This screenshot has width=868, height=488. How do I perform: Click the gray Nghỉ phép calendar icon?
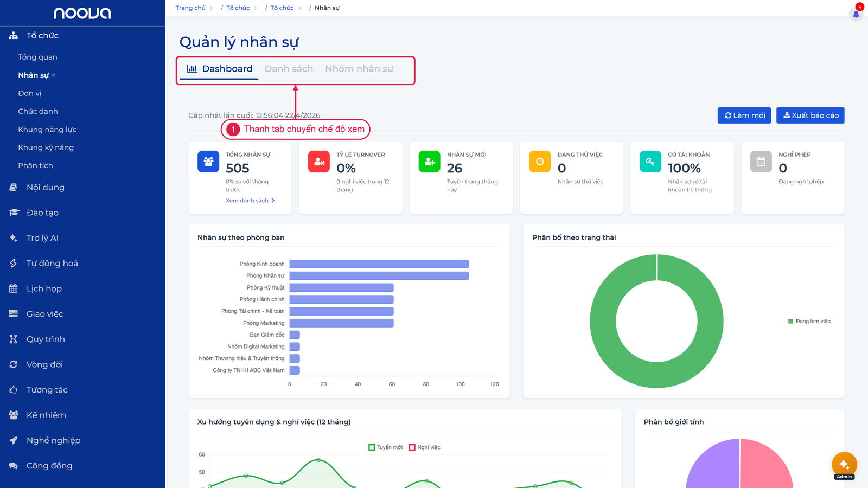coord(761,162)
